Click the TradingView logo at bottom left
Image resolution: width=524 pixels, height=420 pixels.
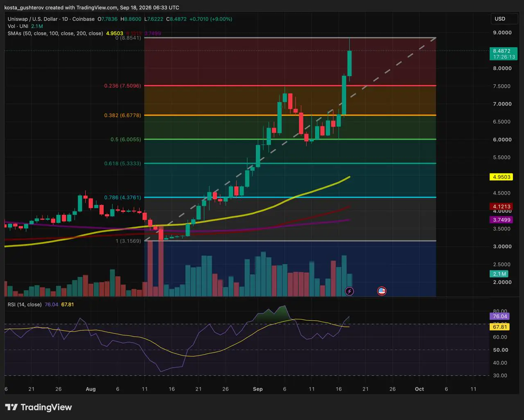click(x=38, y=407)
